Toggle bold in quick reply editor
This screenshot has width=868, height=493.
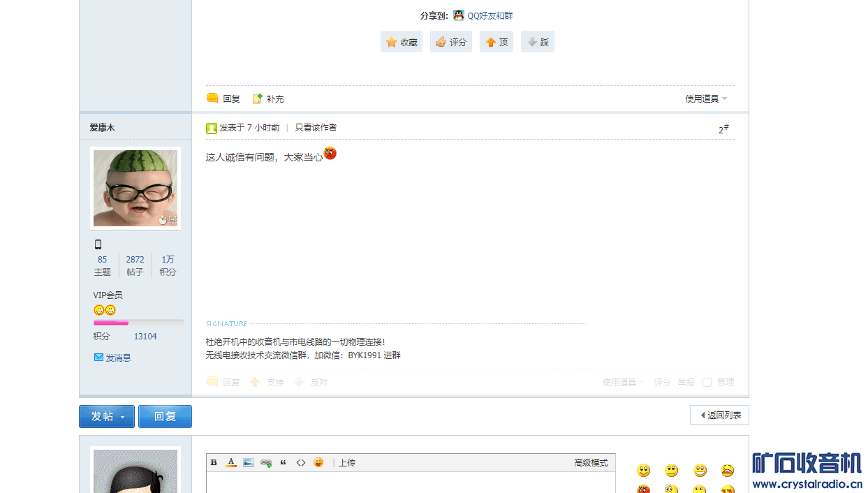tap(214, 462)
